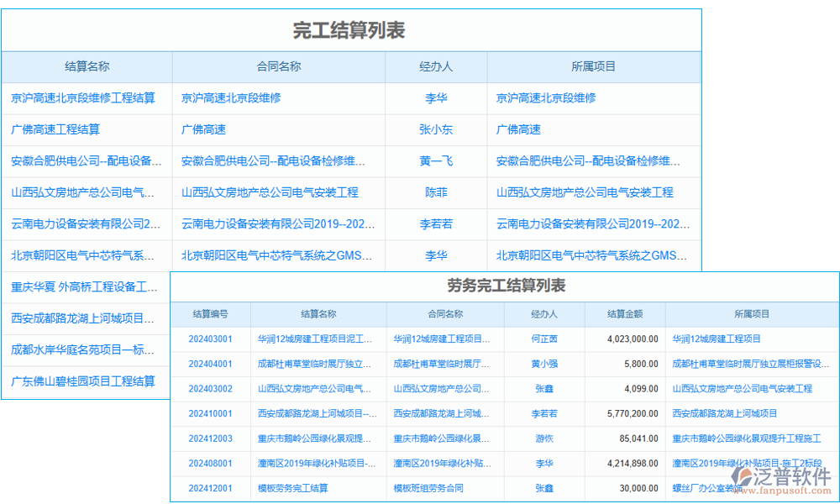
Task: Open project 华润12城房建工程项目 in labor list
Action: pos(718,339)
